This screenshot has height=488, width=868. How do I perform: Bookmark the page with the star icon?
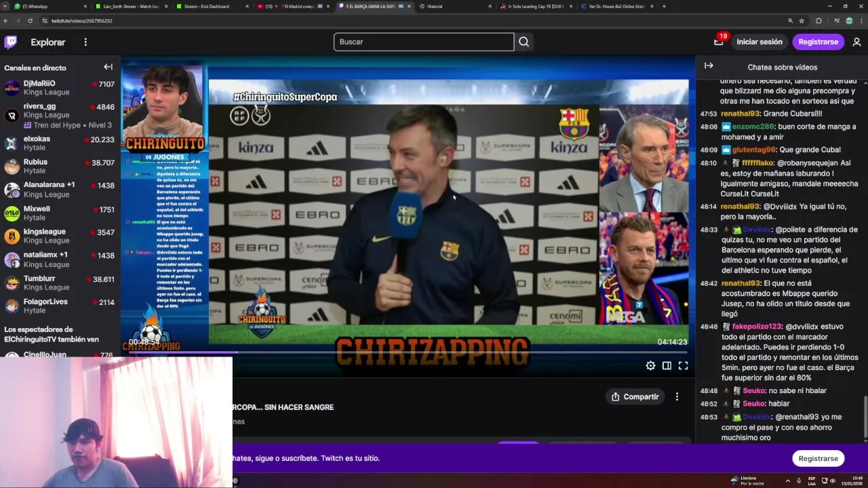click(x=802, y=21)
